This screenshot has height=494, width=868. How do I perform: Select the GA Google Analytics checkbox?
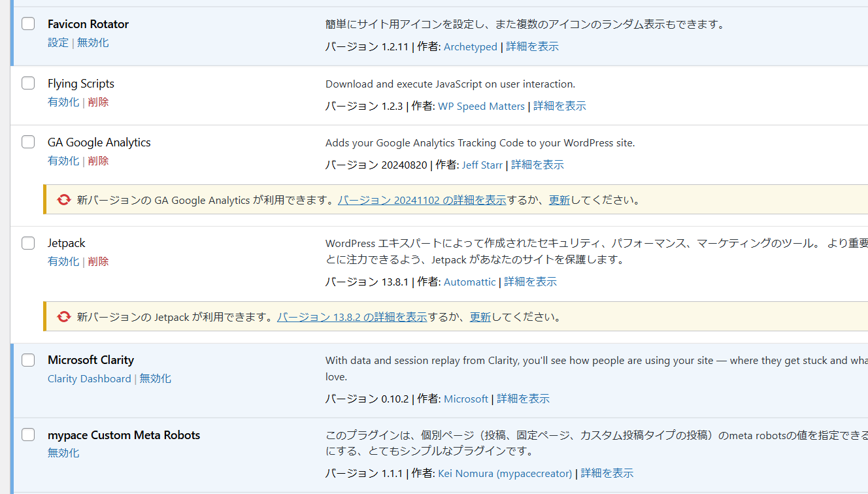coord(28,142)
